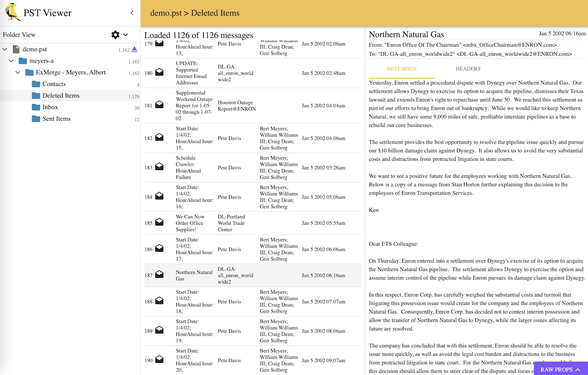This screenshot has height=375, width=588.
Task: Click the Sent Items folder icon
Action: pyautogui.click(x=36, y=119)
